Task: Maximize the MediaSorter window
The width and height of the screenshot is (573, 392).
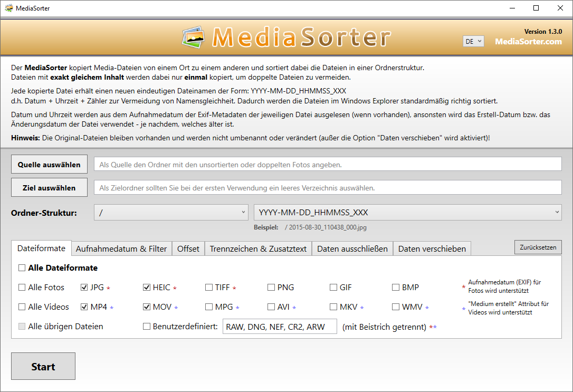Action: click(x=536, y=8)
